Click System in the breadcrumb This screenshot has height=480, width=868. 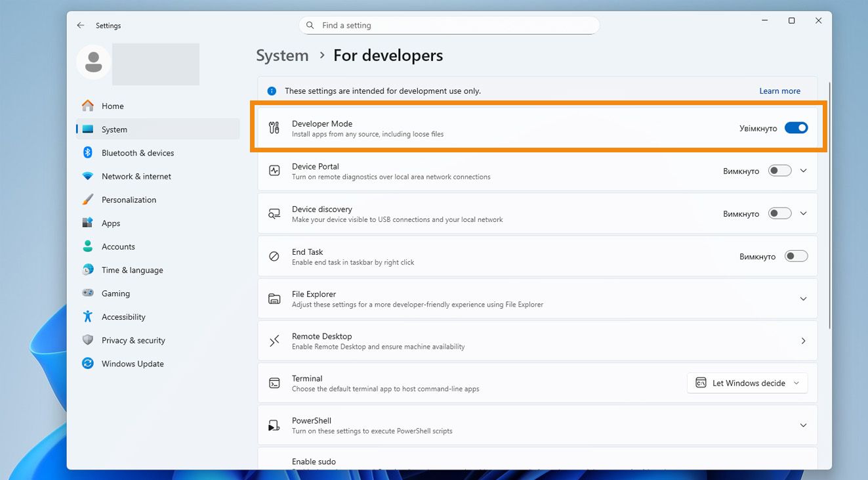[282, 56]
